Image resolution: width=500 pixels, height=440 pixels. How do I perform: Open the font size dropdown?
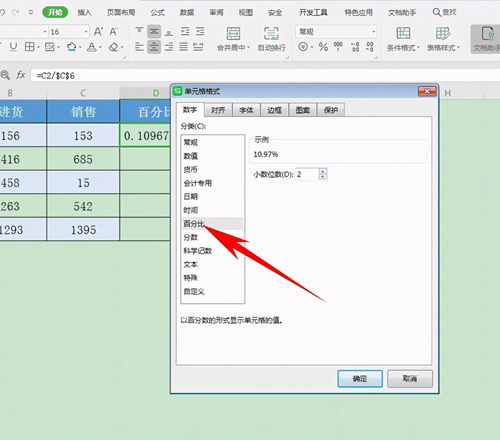pos(86,32)
